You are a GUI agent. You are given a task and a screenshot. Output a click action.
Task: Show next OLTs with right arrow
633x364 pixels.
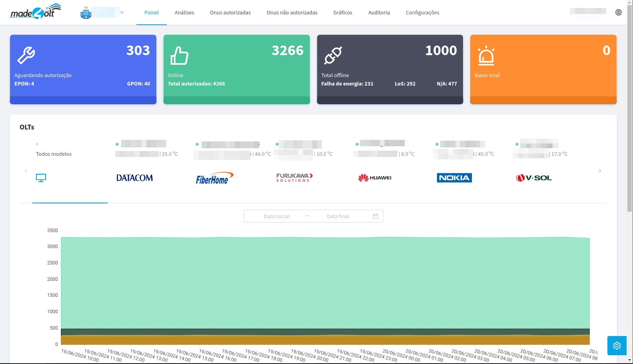(600, 171)
